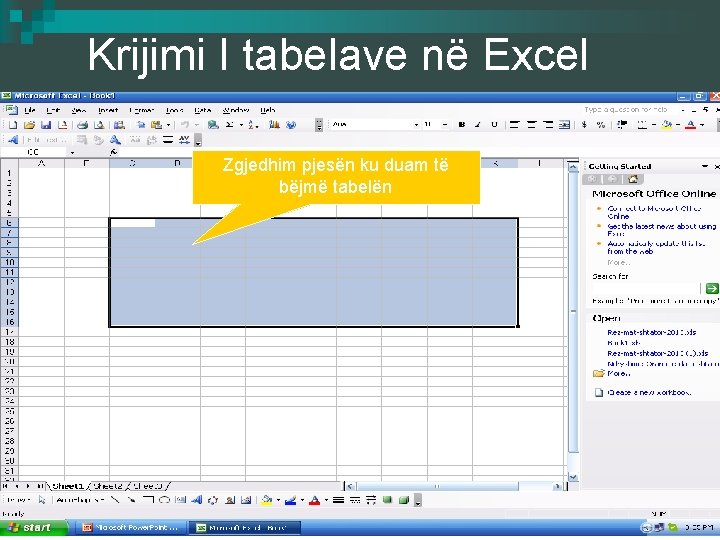
Task: Select the Oval tool in the Drawing toolbar
Action: pos(164,500)
